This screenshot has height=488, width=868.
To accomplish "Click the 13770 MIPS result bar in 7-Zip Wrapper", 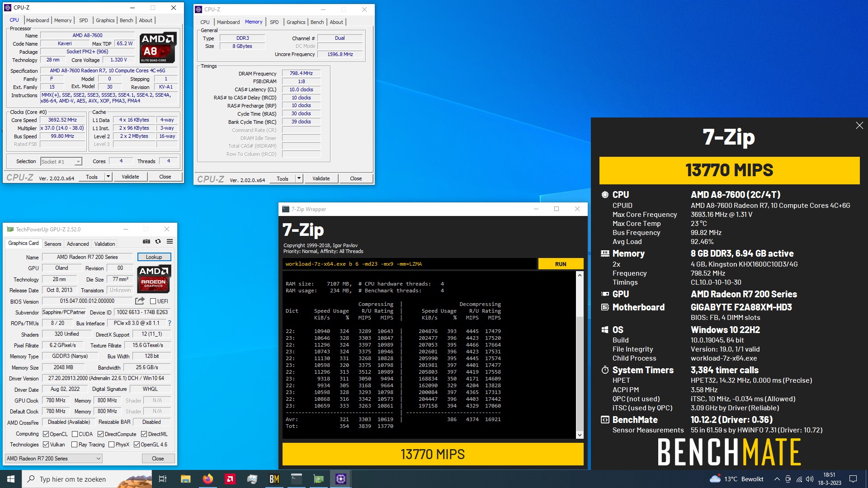I will coord(433,454).
